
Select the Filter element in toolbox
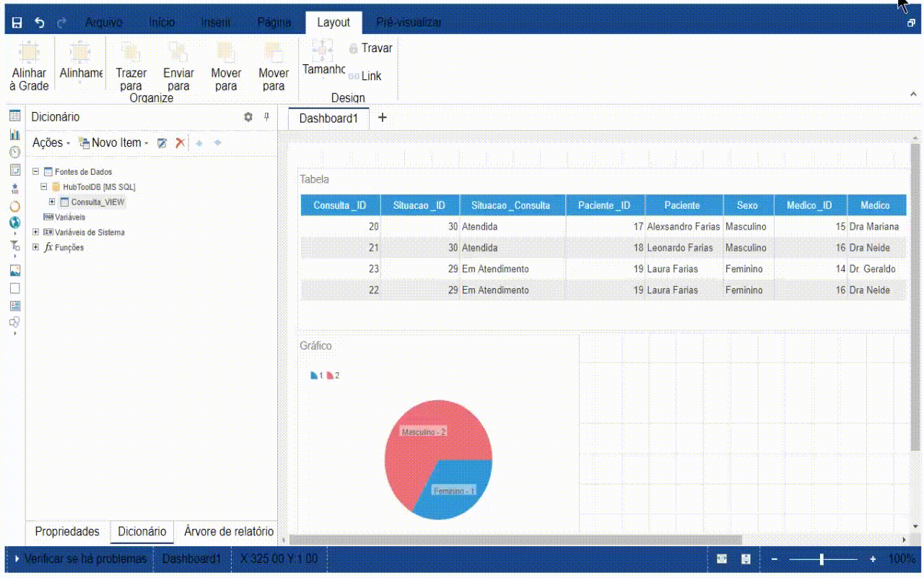[14, 246]
